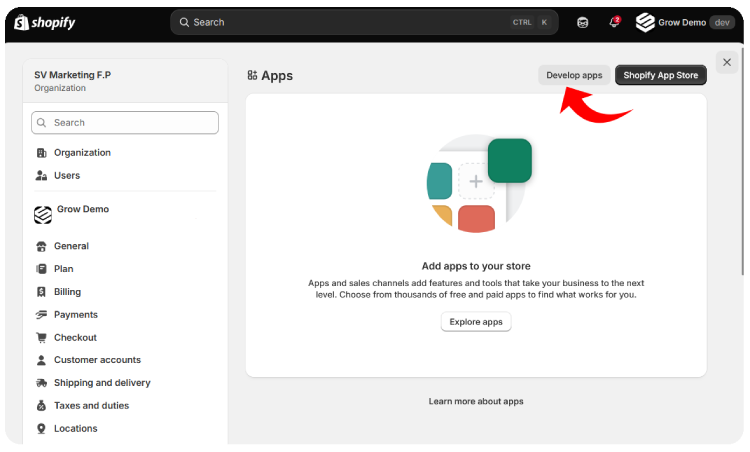Screen dimensions: 750x452
Task: Click the Locations pin icon
Action: [x=42, y=429]
